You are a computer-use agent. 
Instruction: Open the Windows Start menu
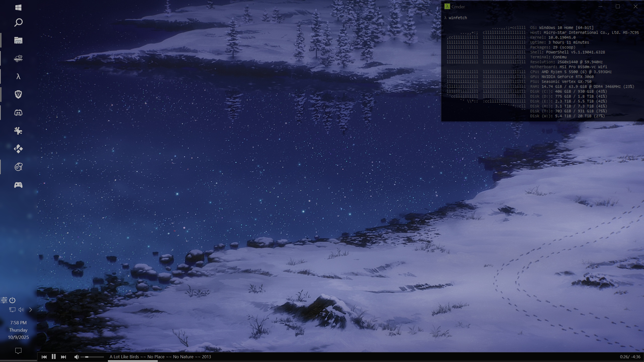tap(18, 8)
